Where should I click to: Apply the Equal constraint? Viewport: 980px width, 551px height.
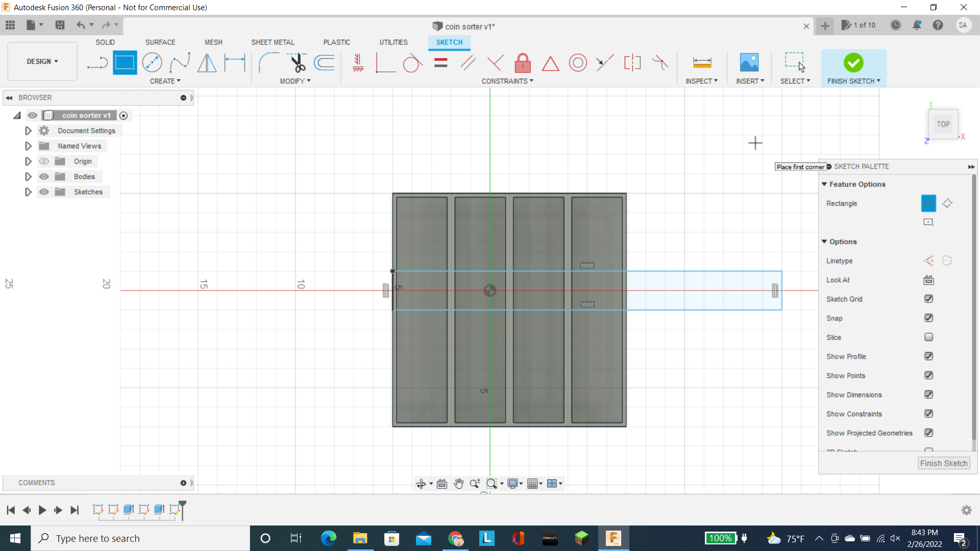[440, 62]
